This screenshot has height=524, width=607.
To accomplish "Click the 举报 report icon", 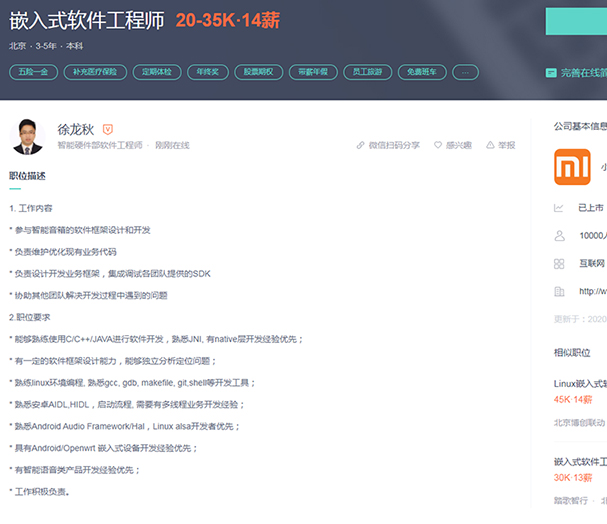I will coord(490,145).
